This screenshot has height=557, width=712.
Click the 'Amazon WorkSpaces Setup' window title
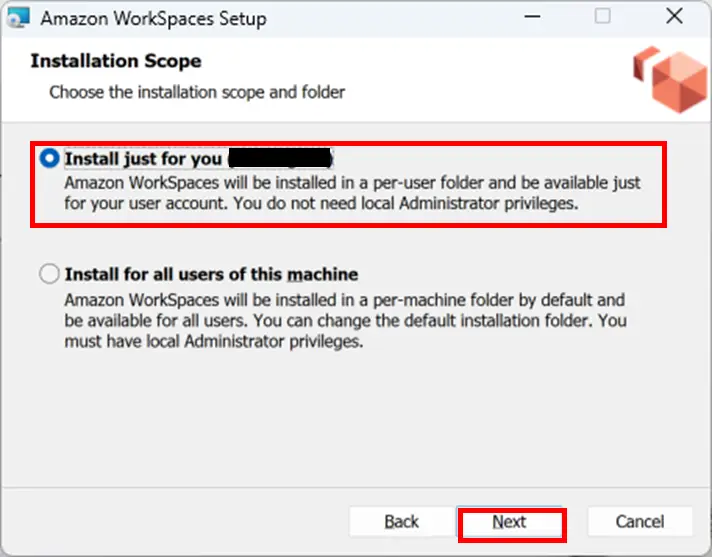click(153, 19)
